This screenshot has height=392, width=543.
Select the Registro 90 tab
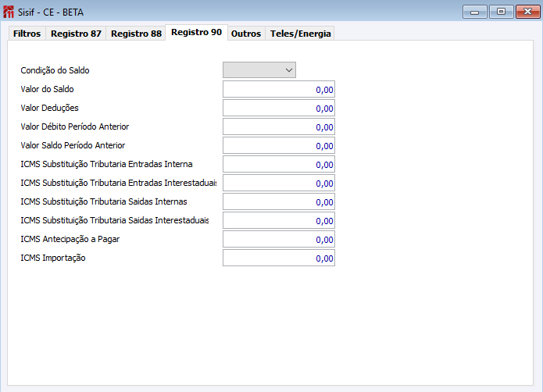[x=196, y=33]
